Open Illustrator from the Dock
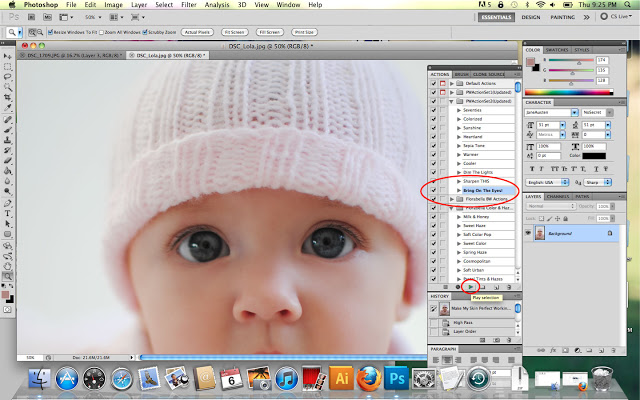Image resolution: width=640 pixels, height=400 pixels. [x=341, y=378]
